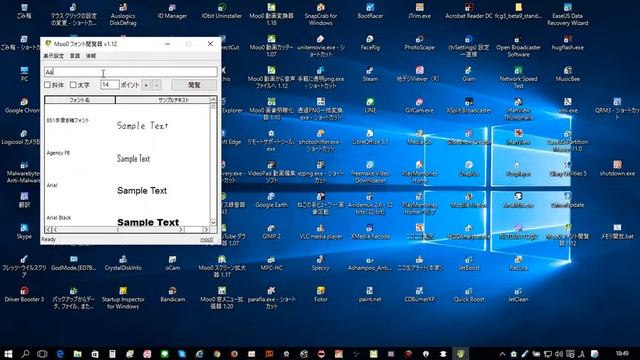Show hidden system tray icons chevron
640x360 pixels.
(502, 354)
